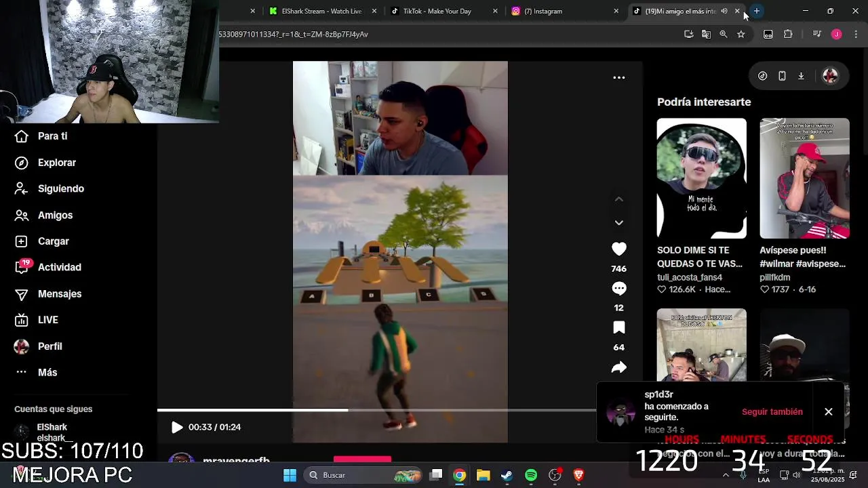The width and height of the screenshot is (868, 488).
Task: Open the Perfil page
Action: point(39,346)
